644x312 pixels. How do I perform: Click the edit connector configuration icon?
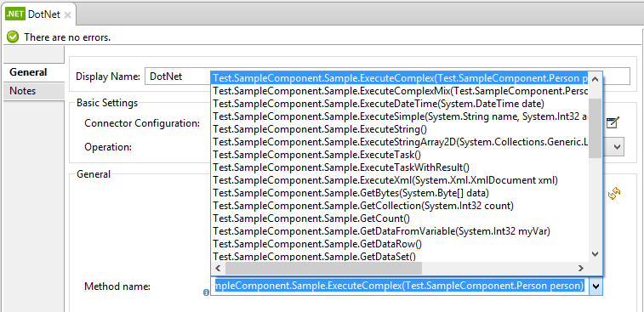point(613,122)
